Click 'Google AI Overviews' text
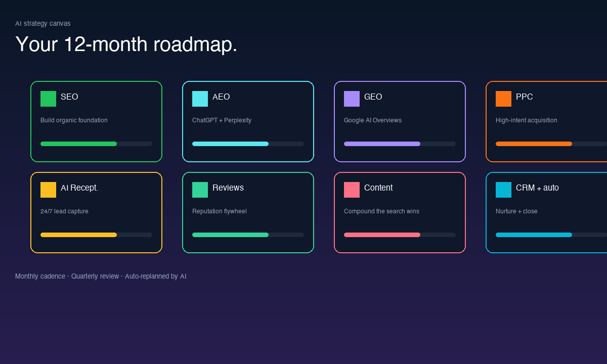 (373, 120)
